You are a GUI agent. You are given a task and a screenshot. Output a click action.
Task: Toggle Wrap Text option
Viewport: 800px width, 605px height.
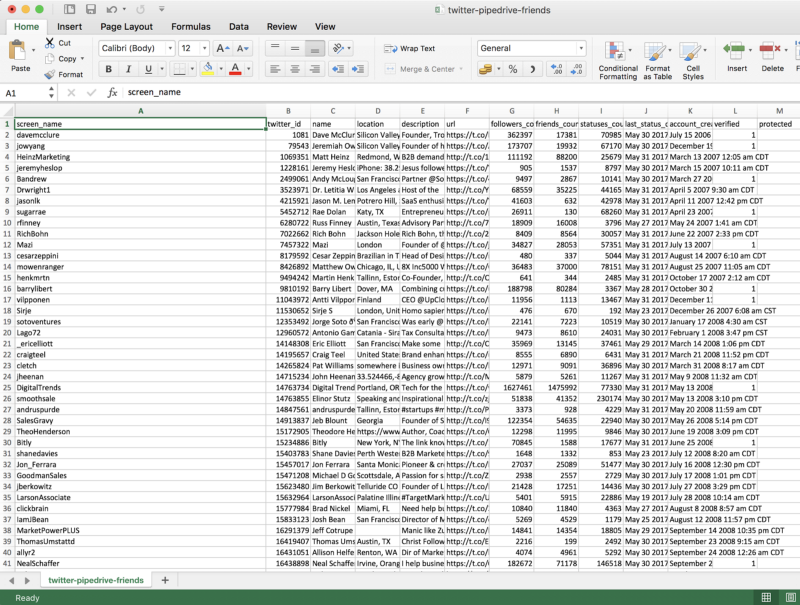410,48
